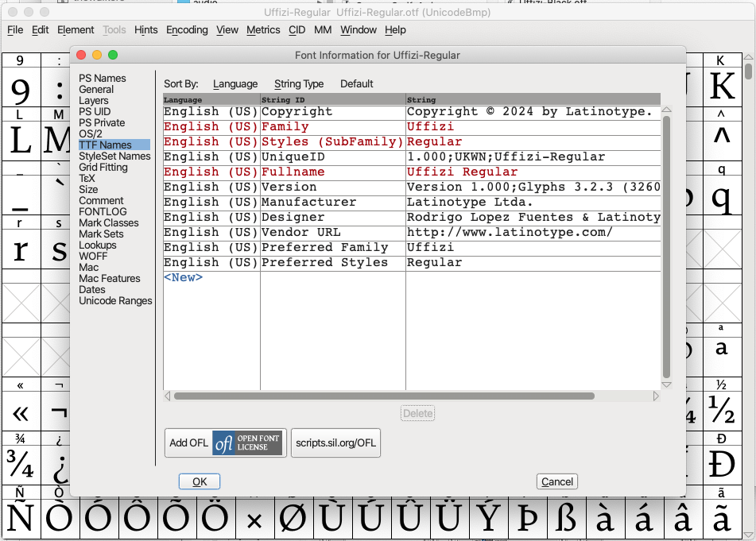This screenshot has height=541, width=756.
Task: Click table scroll-left arrow
Action: 167,396
